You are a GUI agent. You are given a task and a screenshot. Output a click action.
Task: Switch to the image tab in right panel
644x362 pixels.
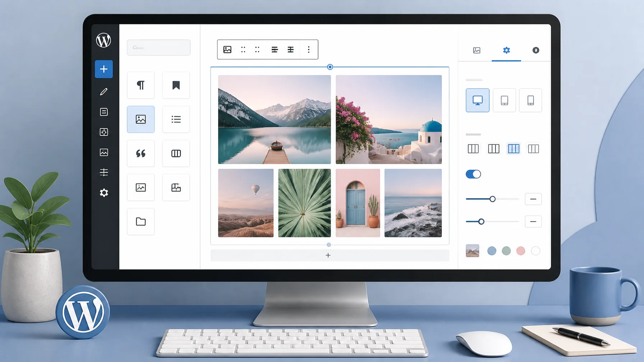pyautogui.click(x=477, y=50)
